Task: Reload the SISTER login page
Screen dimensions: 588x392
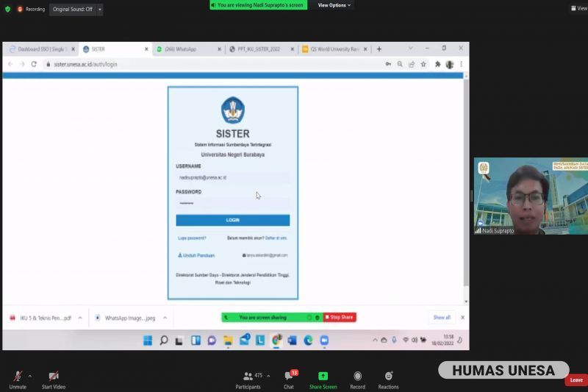Action: pos(34,64)
